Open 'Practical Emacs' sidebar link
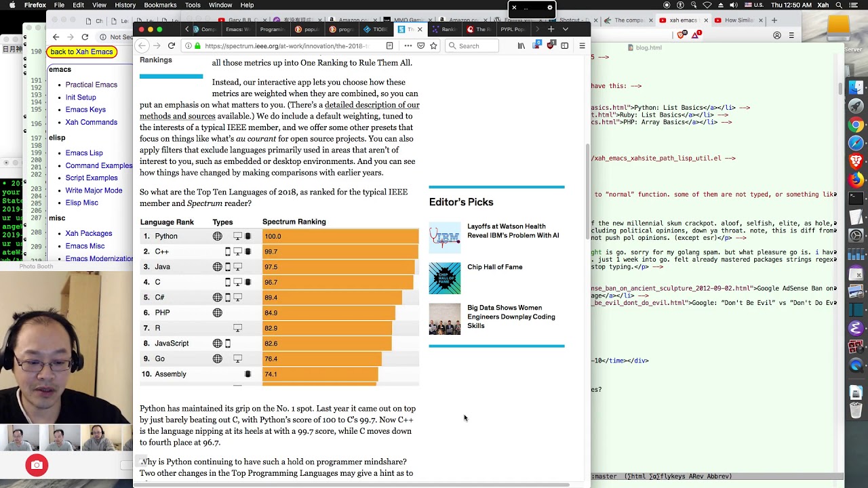Viewport: 868px width, 488px height. 92,85
